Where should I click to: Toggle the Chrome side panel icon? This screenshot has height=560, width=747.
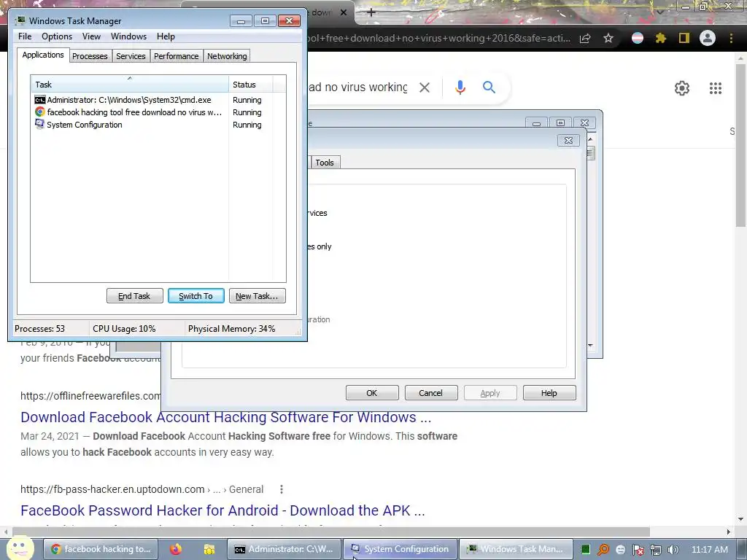684,38
